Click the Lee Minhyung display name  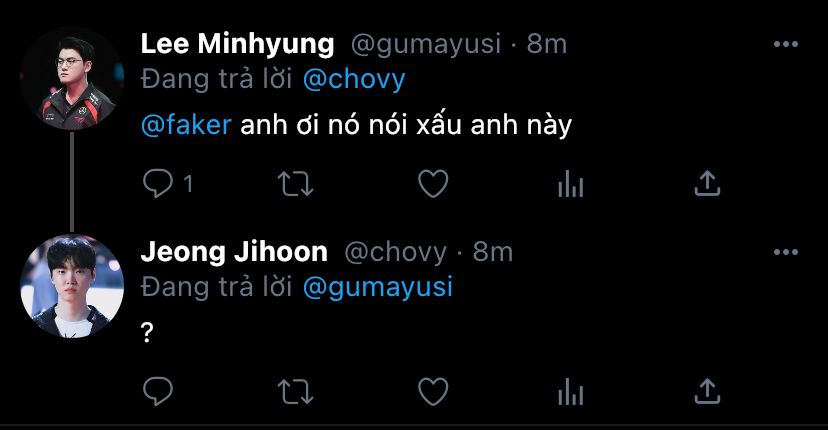pos(238,44)
